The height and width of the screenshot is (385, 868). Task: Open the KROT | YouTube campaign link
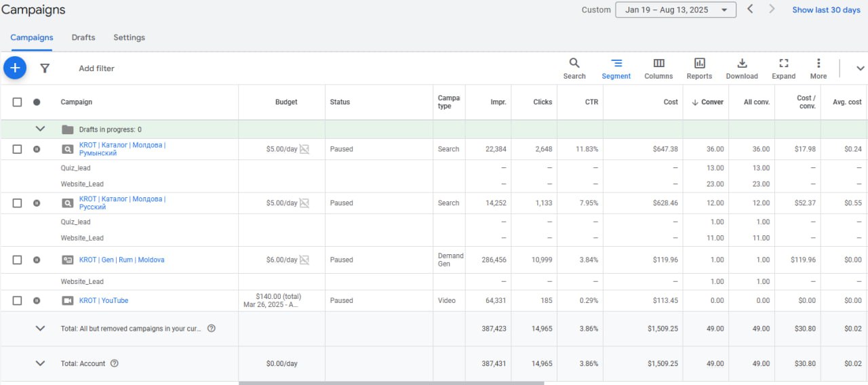point(103,301)
